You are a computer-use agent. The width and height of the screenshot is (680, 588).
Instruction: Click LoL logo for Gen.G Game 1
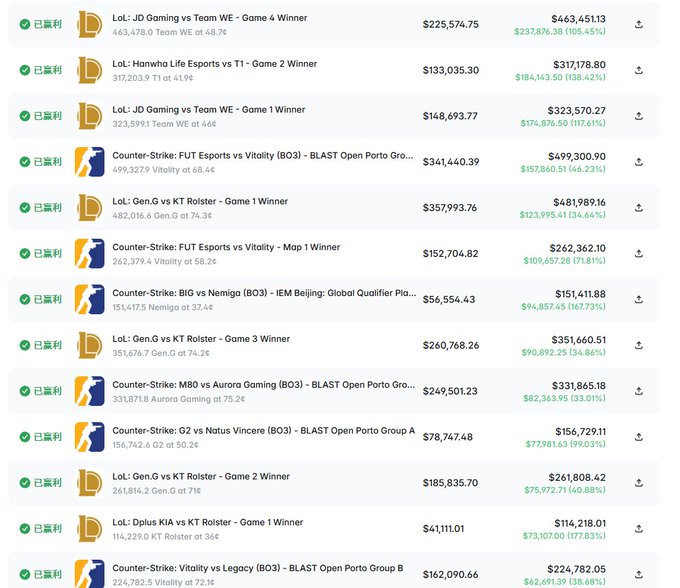[89, 208]
